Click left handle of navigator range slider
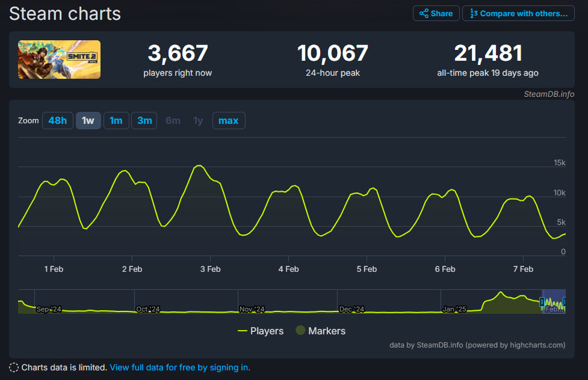This screenshot has height=380, width=588. (x=542, y=302)
